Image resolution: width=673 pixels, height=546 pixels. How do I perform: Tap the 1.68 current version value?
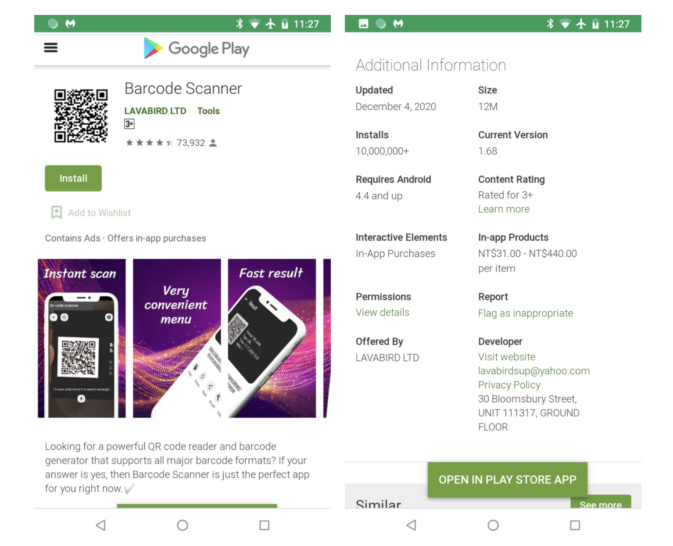click(x=488, y=151)
